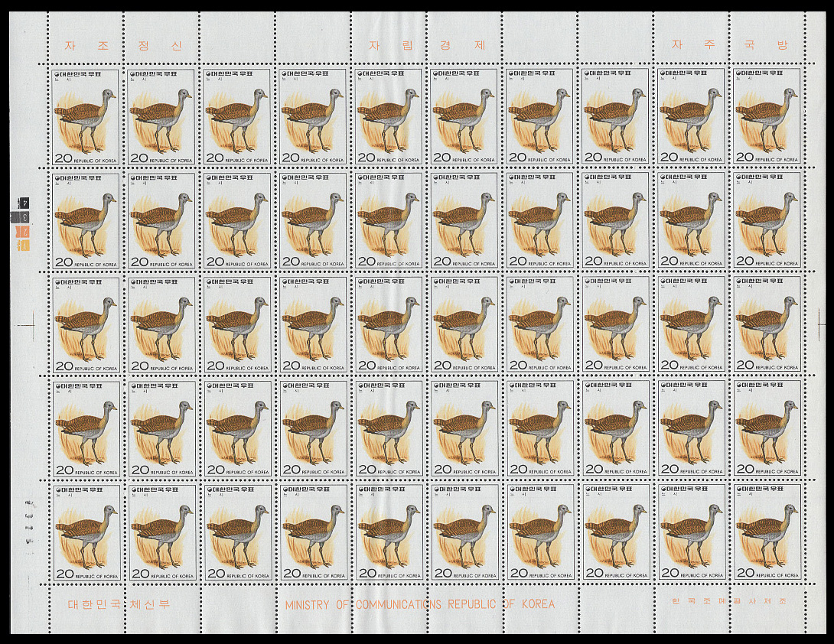The width and height of the screenshot is (834, 644).
Task: Click the "자주국방" slogan in the top margin
Action: coord(729,44)
